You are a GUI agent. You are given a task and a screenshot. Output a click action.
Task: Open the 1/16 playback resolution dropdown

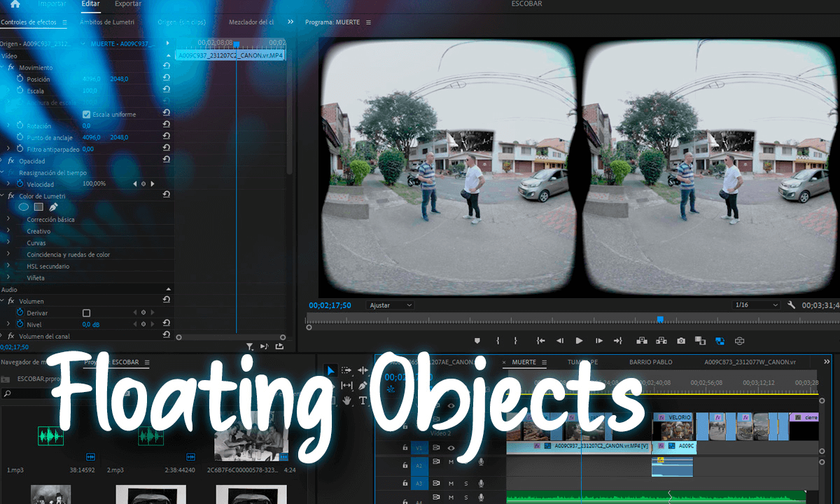[x=756, y=305]
